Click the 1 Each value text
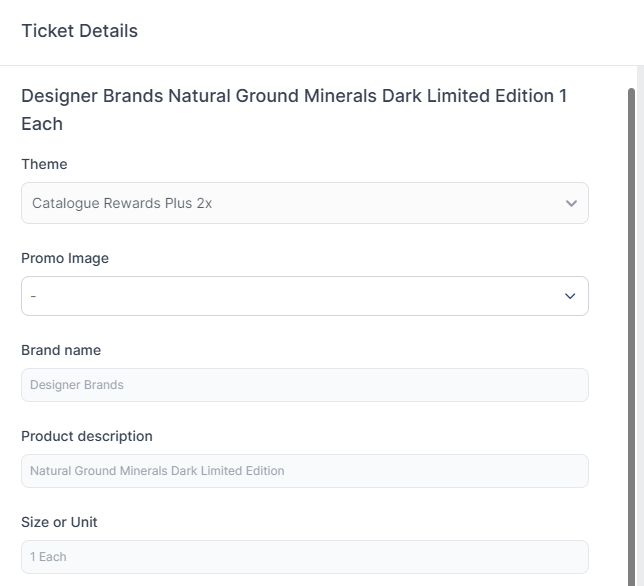 pos(48,557)
